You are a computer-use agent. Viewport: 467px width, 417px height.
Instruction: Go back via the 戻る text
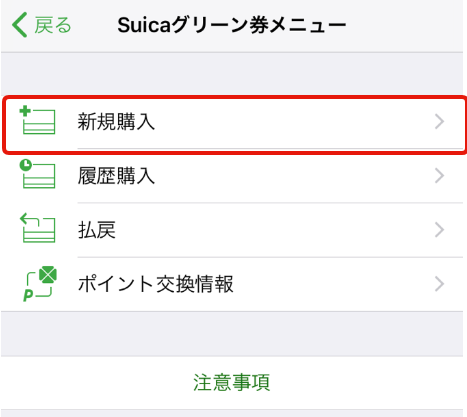coord(53,26)
